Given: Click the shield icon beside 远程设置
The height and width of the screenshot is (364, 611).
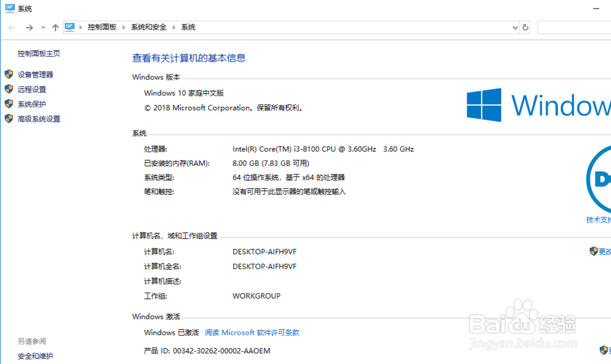Looking at the screenshot, I should coord(9,89).
